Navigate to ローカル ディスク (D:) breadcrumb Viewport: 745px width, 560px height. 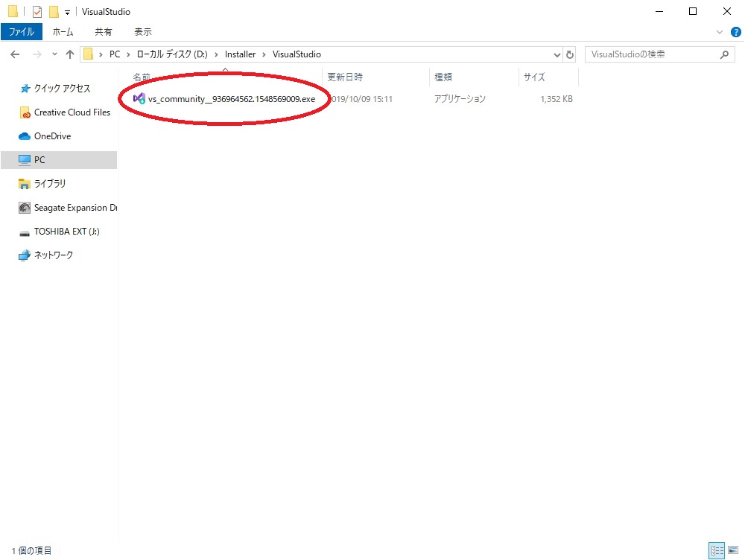(172, 54)
